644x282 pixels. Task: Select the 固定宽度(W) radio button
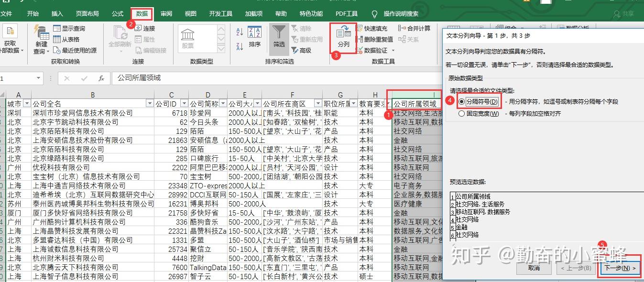tap(461, 114)
